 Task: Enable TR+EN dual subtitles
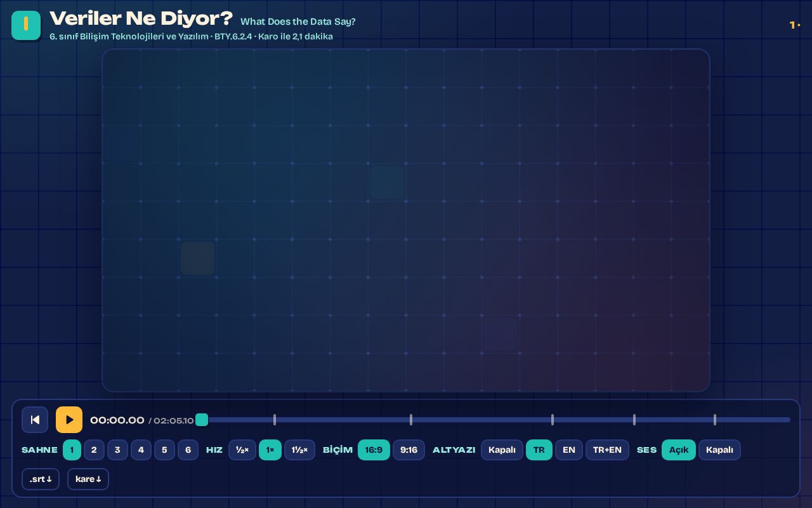pyautogui.click(x=607, y=450)
